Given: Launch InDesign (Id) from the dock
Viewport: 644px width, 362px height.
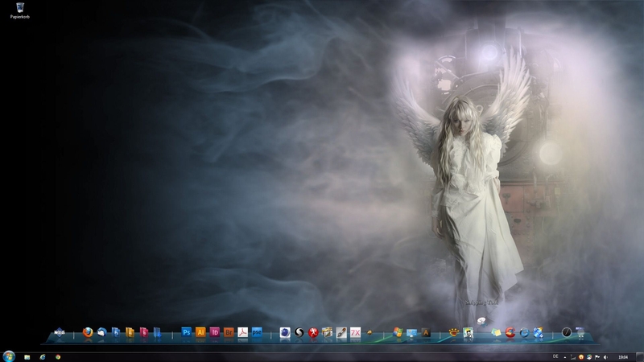Looking at the screenshot, I should pos(214,332).
